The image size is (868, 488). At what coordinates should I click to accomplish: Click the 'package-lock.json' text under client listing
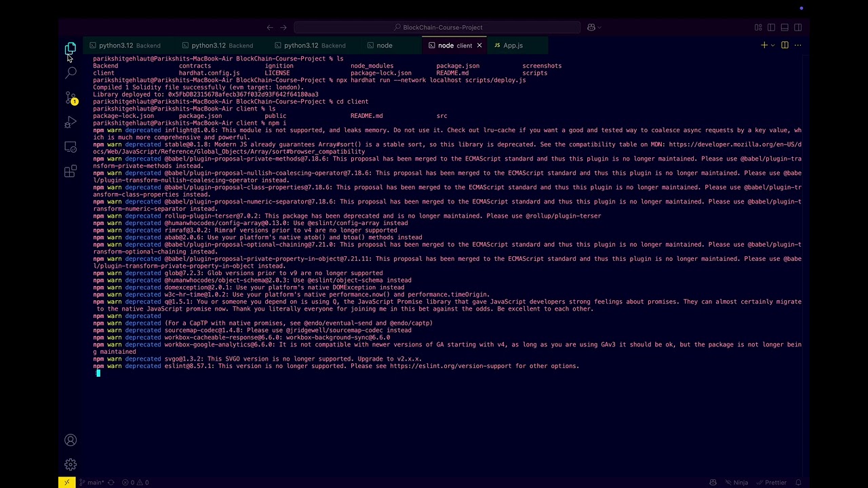coord(123,116)
